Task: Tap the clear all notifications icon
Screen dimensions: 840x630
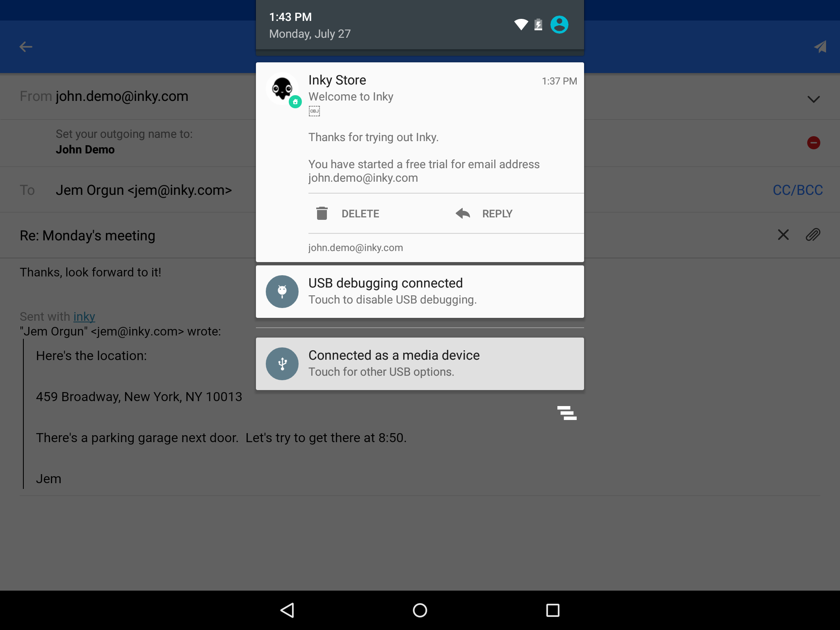Action: (567, 413)
